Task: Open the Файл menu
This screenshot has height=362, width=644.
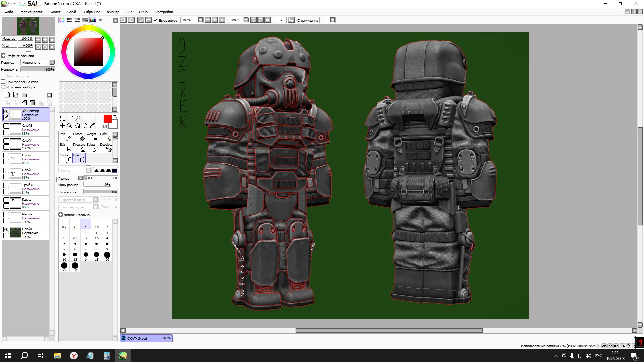Action: click(9, 12)
